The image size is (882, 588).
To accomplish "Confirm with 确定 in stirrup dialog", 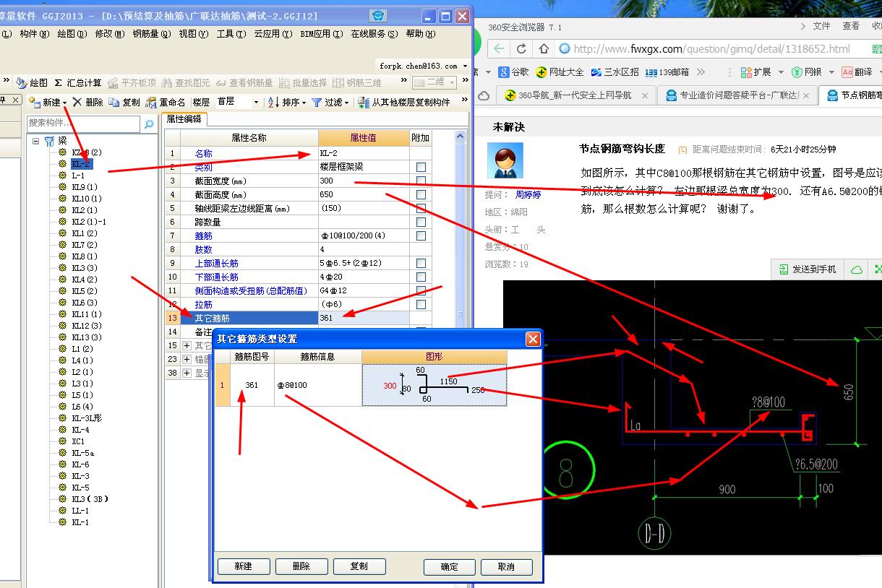I will pyautogui.click(x=449, y=567).
